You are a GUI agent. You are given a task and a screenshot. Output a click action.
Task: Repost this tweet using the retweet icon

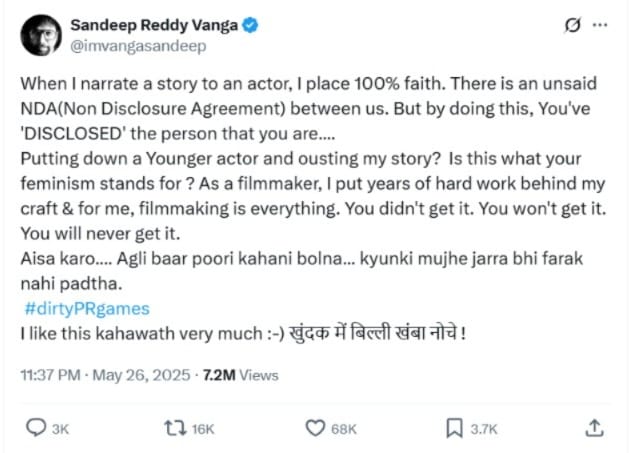(175, 427)
